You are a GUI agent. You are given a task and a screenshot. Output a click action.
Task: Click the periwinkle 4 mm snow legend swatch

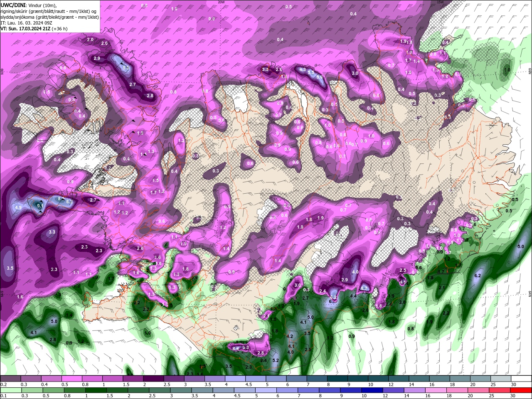pyautogui.click(x=236, y=379)
